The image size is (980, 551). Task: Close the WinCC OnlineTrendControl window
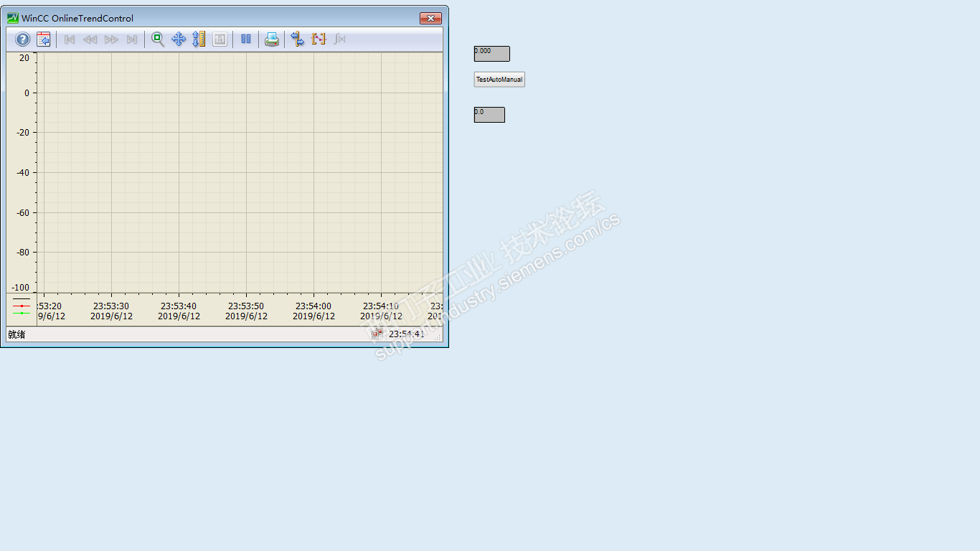click(x=430, y=18)
